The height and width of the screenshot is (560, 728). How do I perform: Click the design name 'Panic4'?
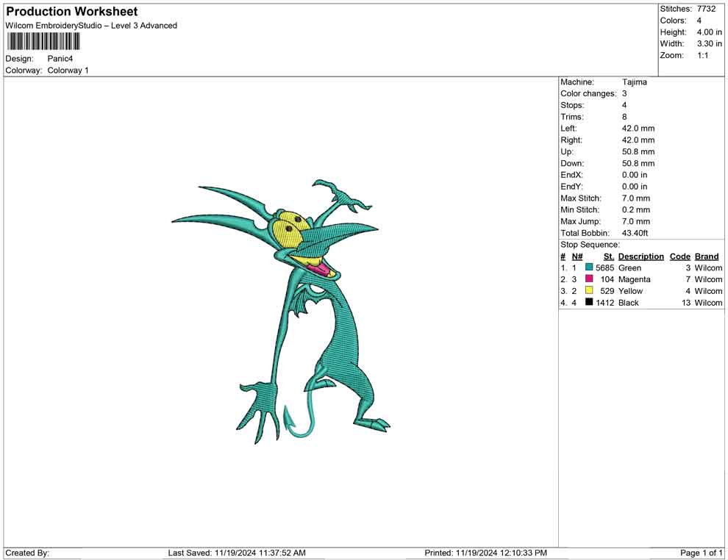[x=60, y=59]
